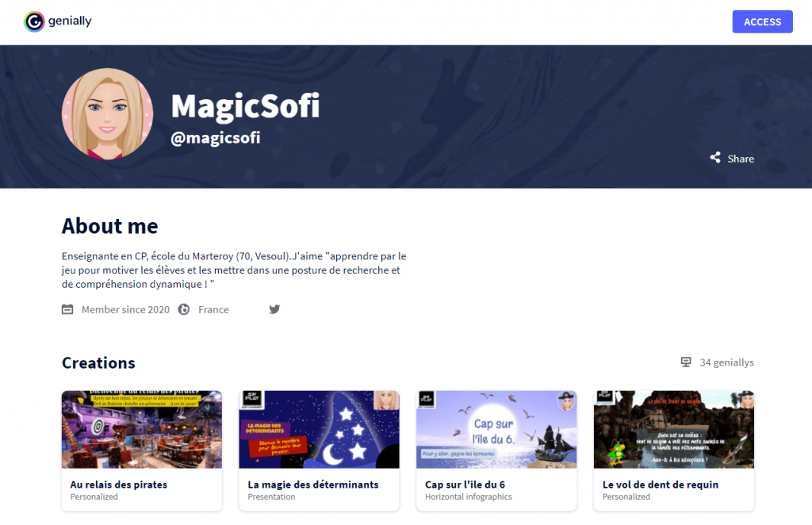Click the ACCESS button
This screenshot has width=812, height=525.
click(762, 21)
